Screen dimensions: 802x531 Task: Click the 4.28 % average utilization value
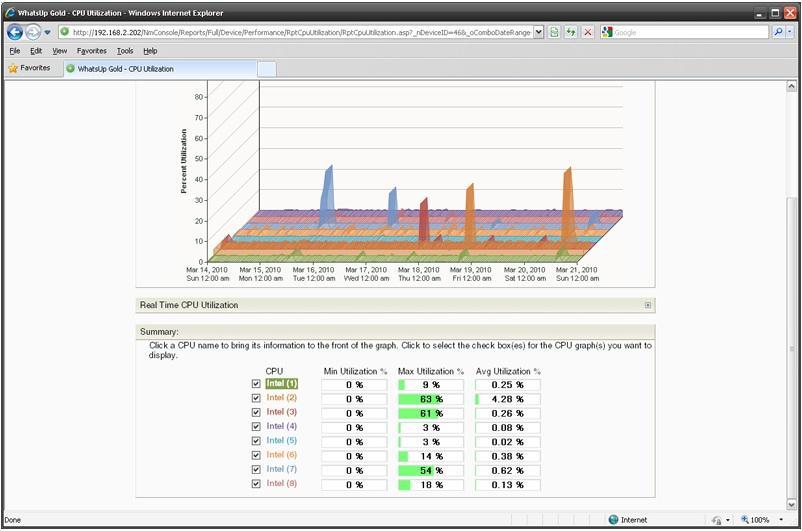(x=507, y=399)
